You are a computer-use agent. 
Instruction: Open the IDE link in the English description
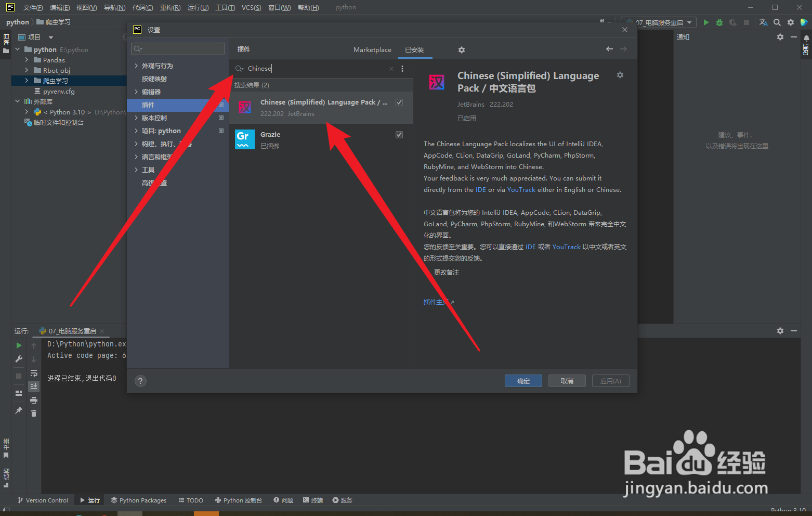(x=481, y=190)
